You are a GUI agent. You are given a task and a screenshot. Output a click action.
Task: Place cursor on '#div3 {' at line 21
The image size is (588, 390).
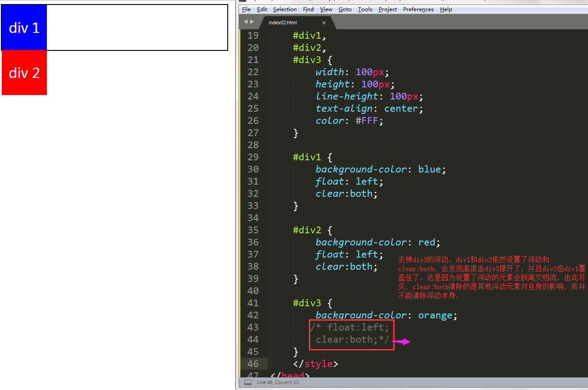pyautogui.click(x=312, y=60)
